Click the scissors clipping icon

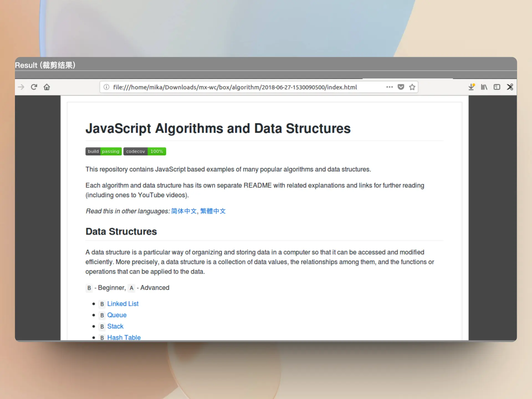510,87
